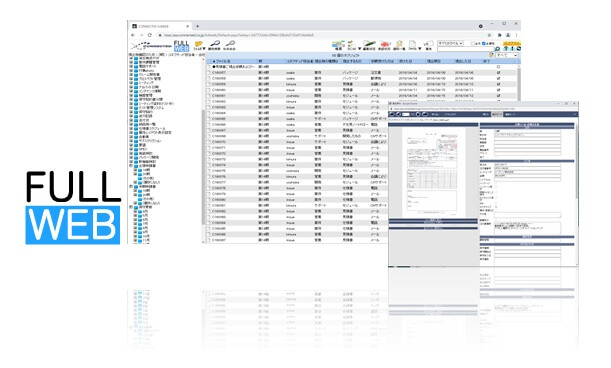Reload the FullWEB page in the browser

click(x=150, y=35)
